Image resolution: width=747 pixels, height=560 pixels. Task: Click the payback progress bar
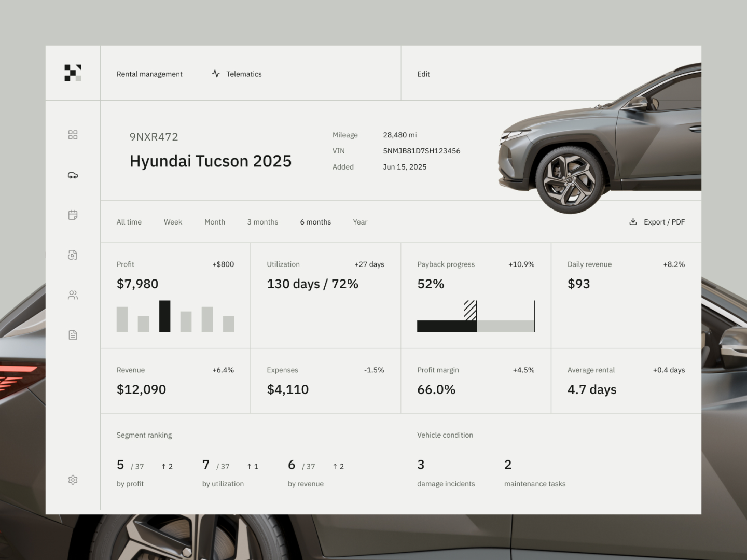(476, 326)
